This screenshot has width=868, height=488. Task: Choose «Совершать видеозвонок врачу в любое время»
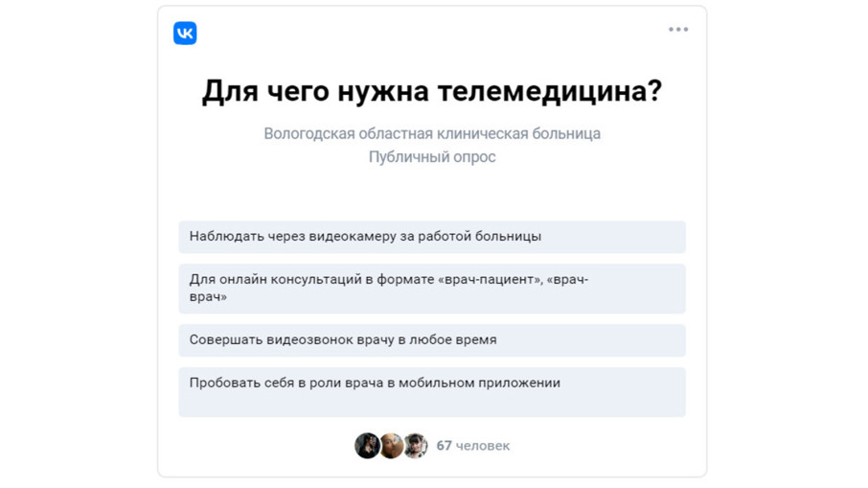pos(432,340)
